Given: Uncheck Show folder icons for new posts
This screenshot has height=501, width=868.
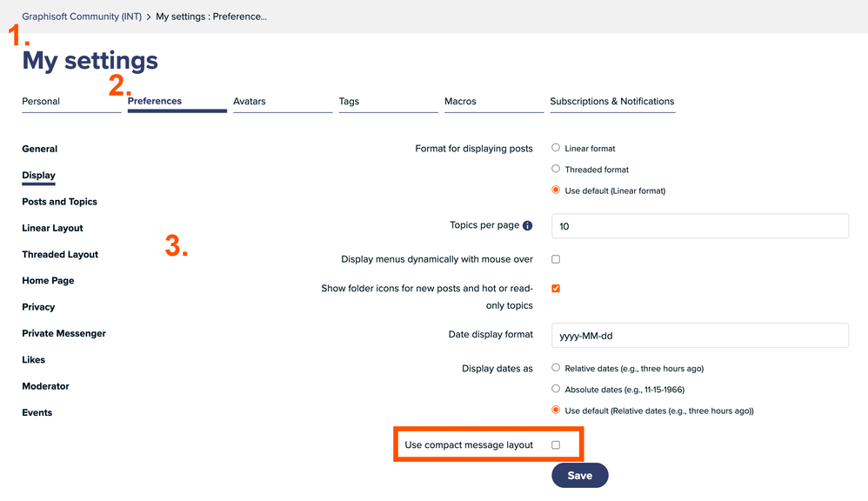Looking at the screenshot, I should (554, 287).
